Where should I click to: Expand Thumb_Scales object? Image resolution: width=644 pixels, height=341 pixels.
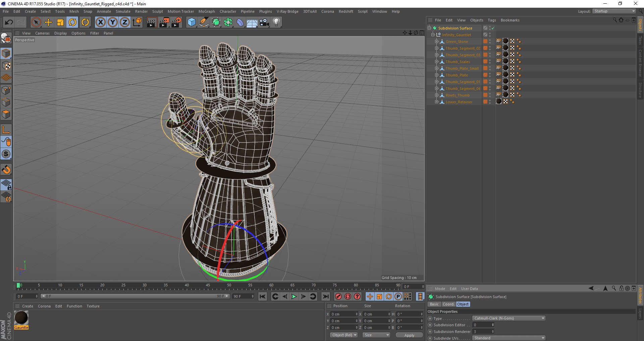(x=437, y=62)
